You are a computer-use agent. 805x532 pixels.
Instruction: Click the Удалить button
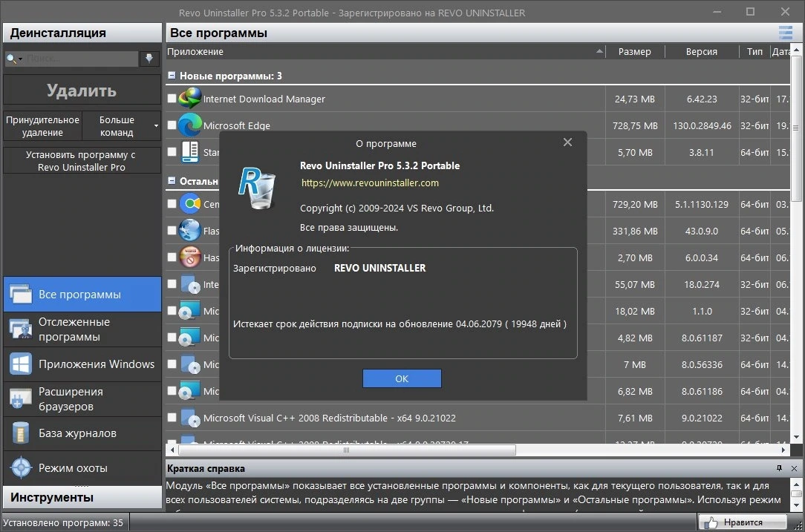[x=82, y=91]
